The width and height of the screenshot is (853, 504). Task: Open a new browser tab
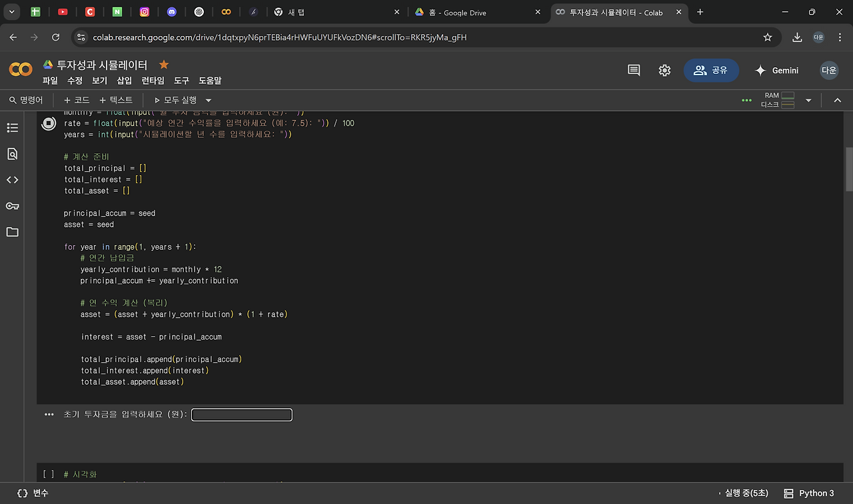pos(700,12)
